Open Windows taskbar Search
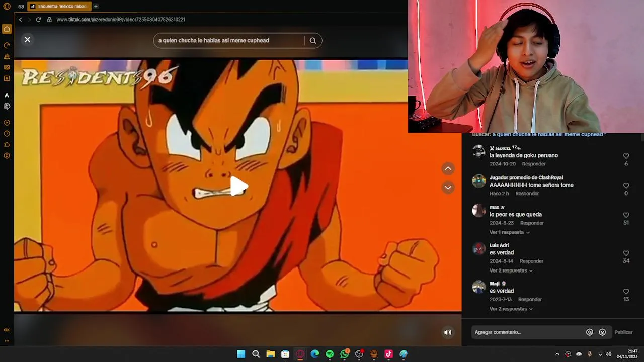 (256, 354)
